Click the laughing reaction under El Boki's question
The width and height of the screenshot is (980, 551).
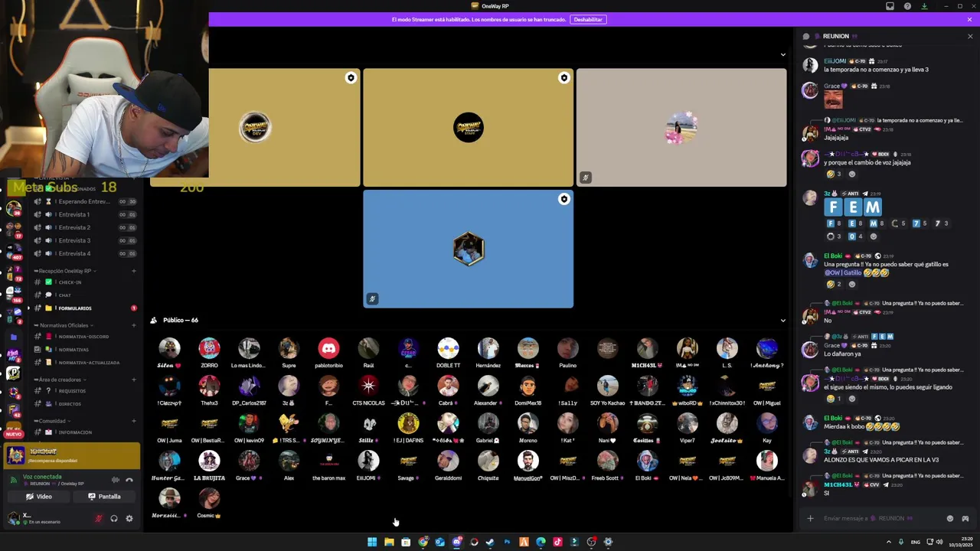tap(833, 284)
